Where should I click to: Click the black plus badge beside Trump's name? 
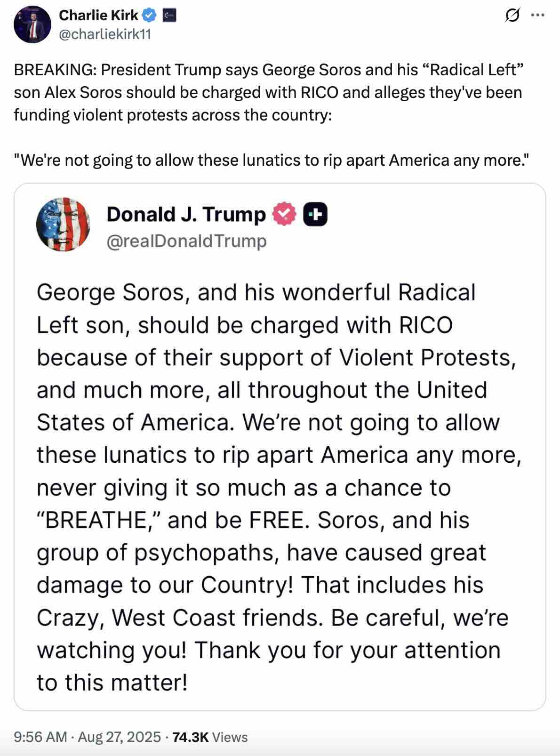coord(315,215)
